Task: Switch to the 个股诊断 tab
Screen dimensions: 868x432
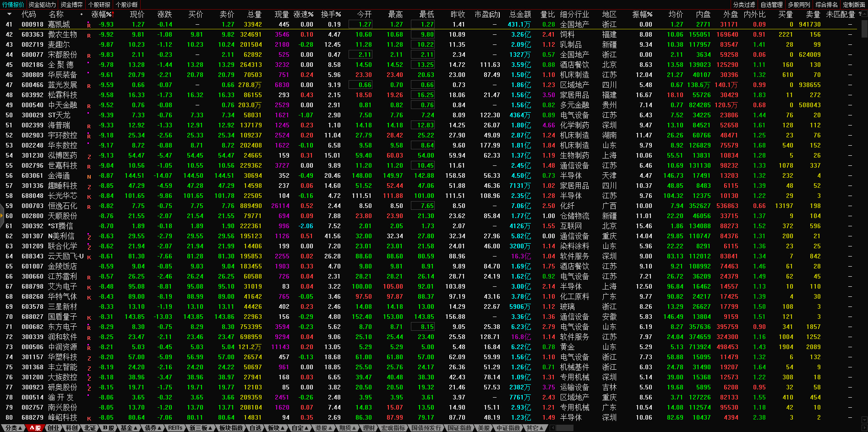Action: pos(126,5)
